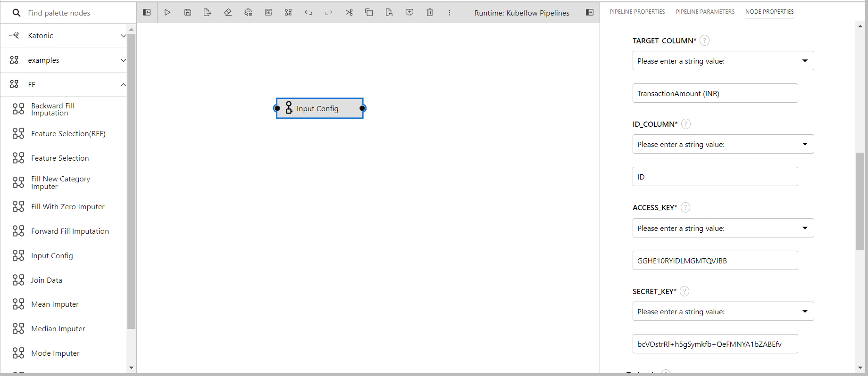Viewport: 868px width, 376px height.
Task: Select Fill With Zero Imputer node
Action: point(64,207)
